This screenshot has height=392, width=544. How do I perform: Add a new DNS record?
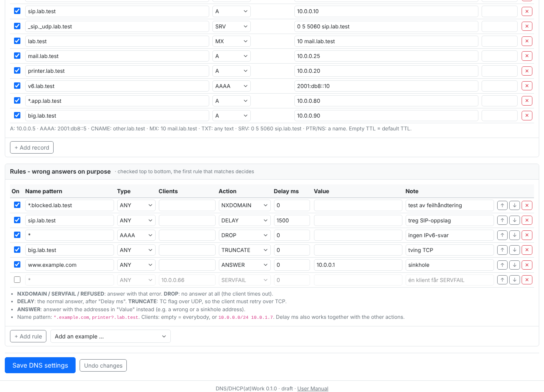32,148
